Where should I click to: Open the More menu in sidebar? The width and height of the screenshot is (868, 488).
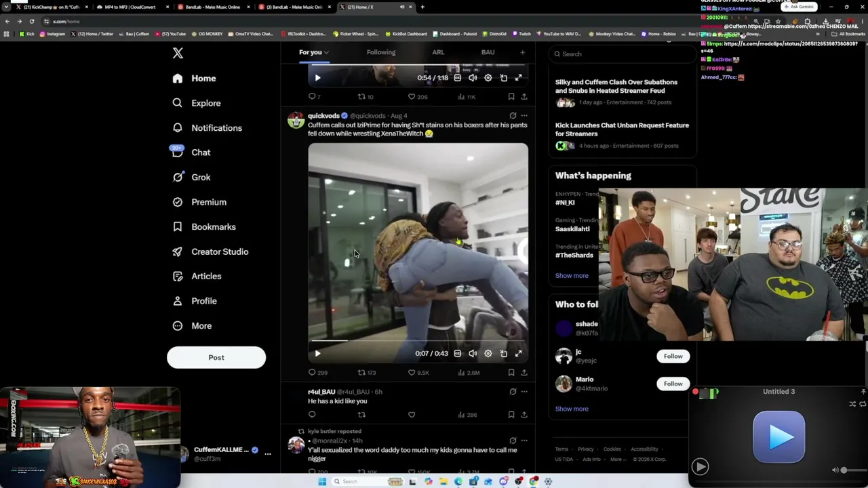[x=192, y=326]
